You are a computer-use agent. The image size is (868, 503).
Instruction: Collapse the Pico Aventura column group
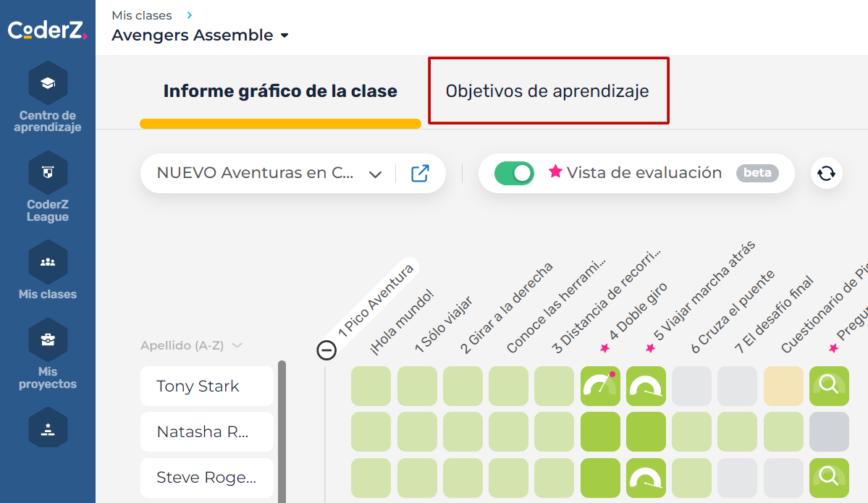(x=326, y=350)
